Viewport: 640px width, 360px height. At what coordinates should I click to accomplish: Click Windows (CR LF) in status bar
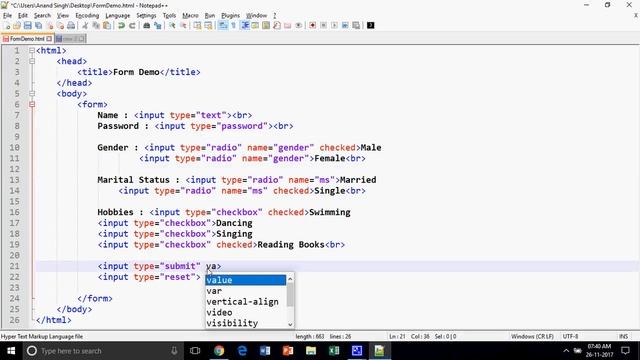[532, 336]
